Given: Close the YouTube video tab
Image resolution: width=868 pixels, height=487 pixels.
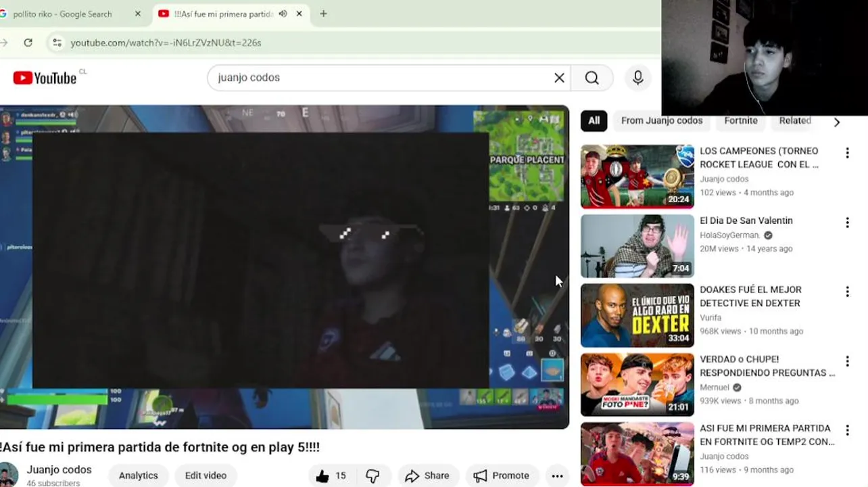Looking at the screenshot, I should tap(299, 14).
